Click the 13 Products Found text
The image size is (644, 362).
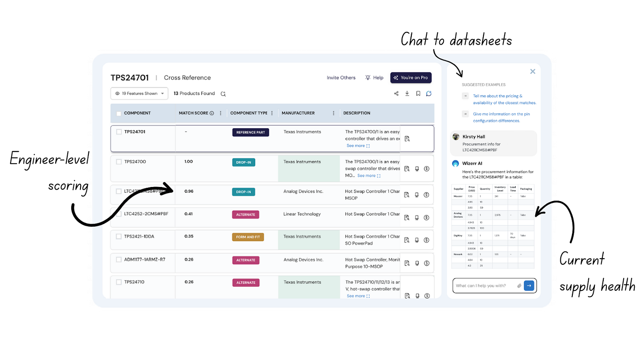(x=194, y=93)
